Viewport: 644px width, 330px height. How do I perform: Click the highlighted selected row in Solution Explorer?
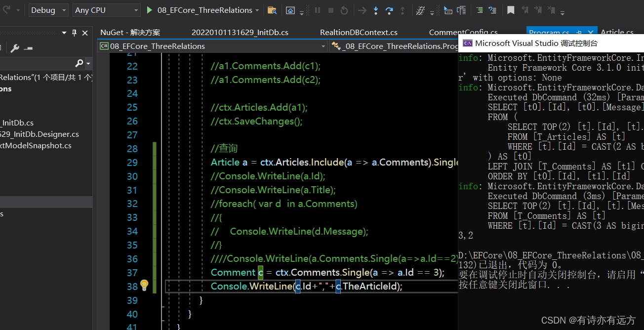click(46, 202)
